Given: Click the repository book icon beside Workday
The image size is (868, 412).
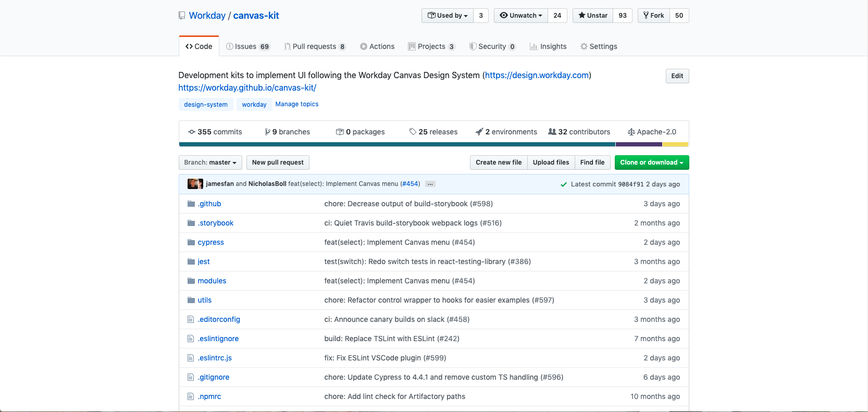Looking at the screenshot, I should click(x=182, y=16).
